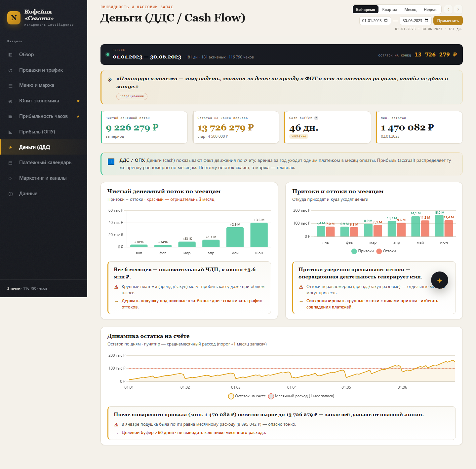
Task: Click the star next to Юнит-экономика
Action: tap(78, 101)
